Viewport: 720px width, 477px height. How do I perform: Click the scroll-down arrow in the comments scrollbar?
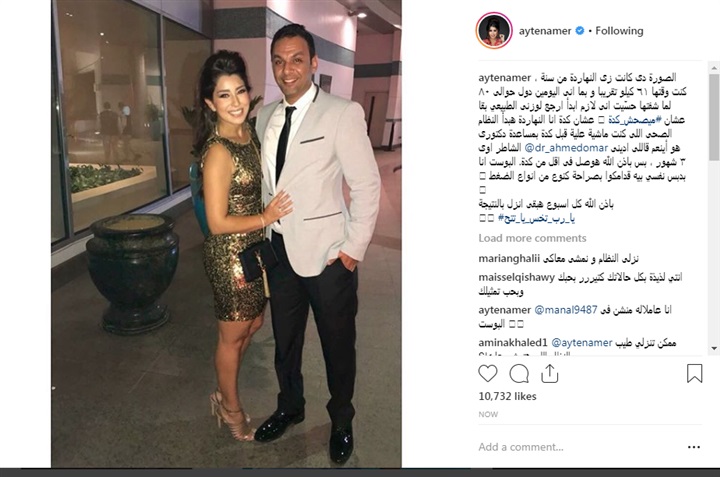(x=714, y=348)
